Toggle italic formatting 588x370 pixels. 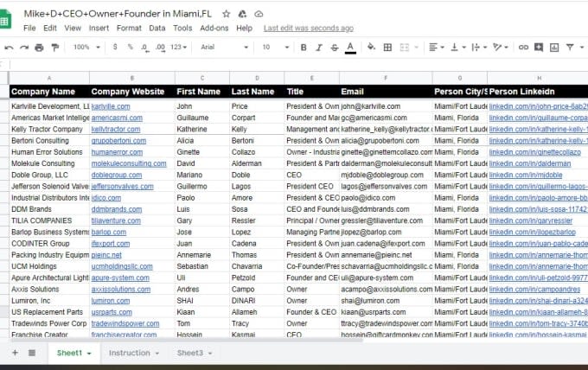(319, 48)
